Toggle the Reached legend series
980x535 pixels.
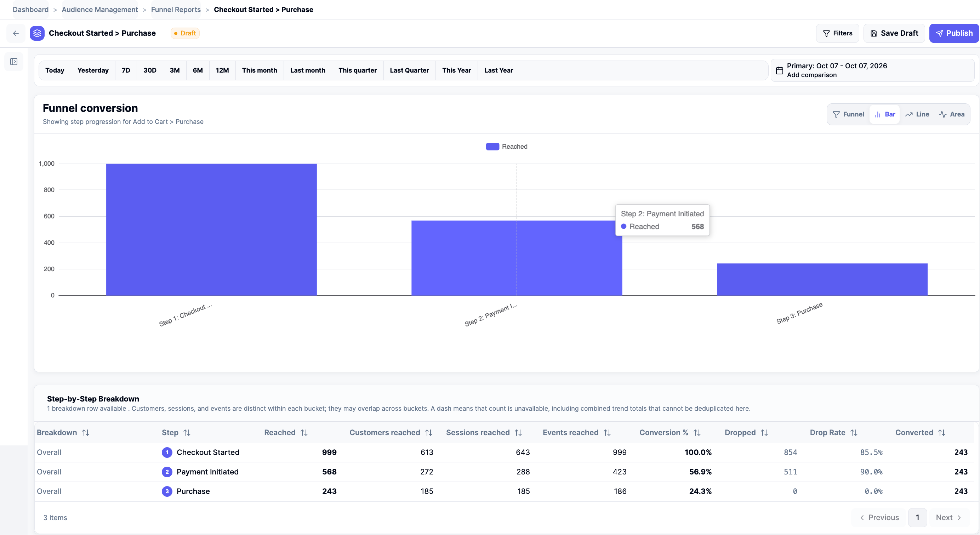coord(507,147)
